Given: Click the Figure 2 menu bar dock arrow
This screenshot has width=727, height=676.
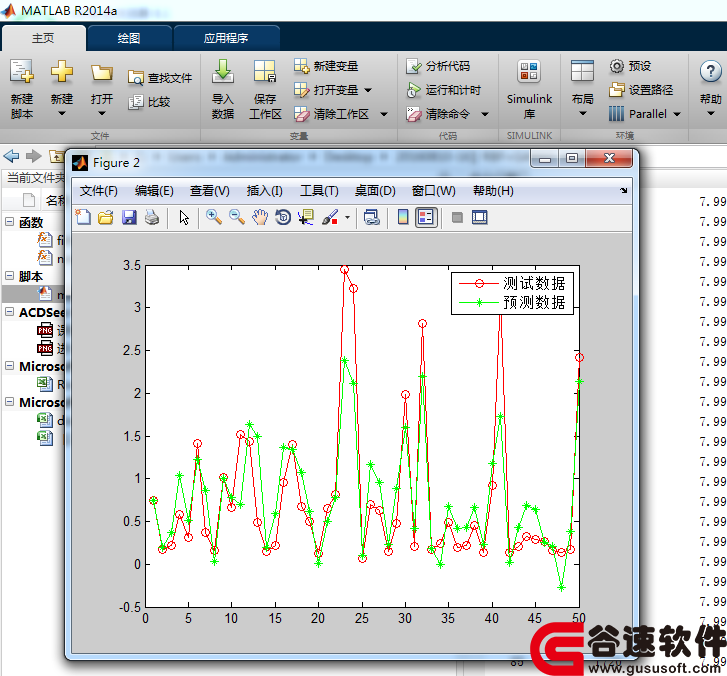Looking at the screenshot, I should (624, 190).
